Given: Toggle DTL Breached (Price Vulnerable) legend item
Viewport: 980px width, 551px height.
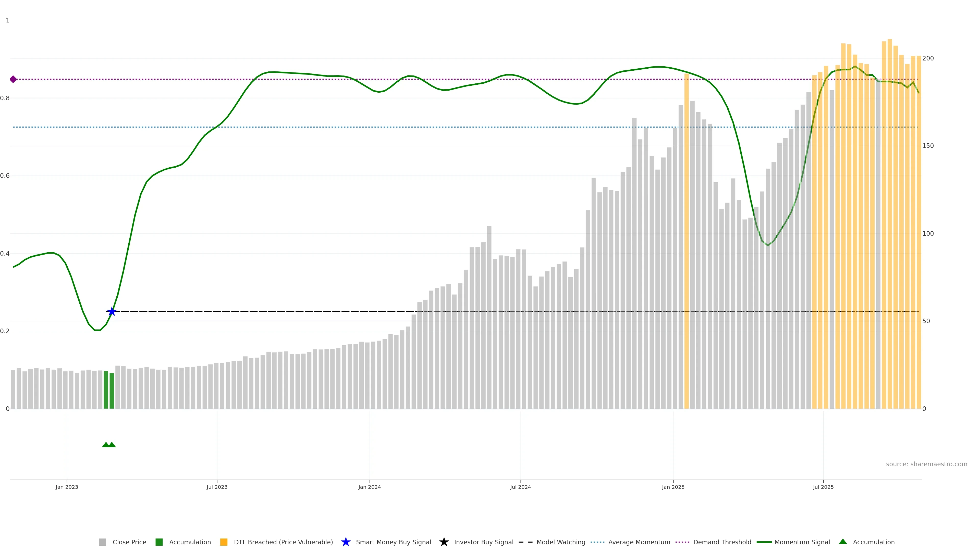Looking at the screenshot, I should (283, 542).
